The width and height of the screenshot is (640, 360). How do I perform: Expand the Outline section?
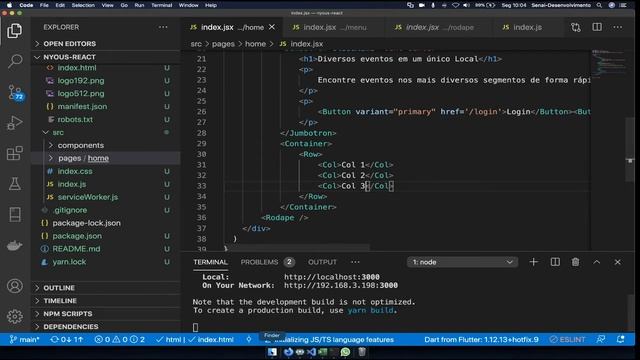coord(106,288)
